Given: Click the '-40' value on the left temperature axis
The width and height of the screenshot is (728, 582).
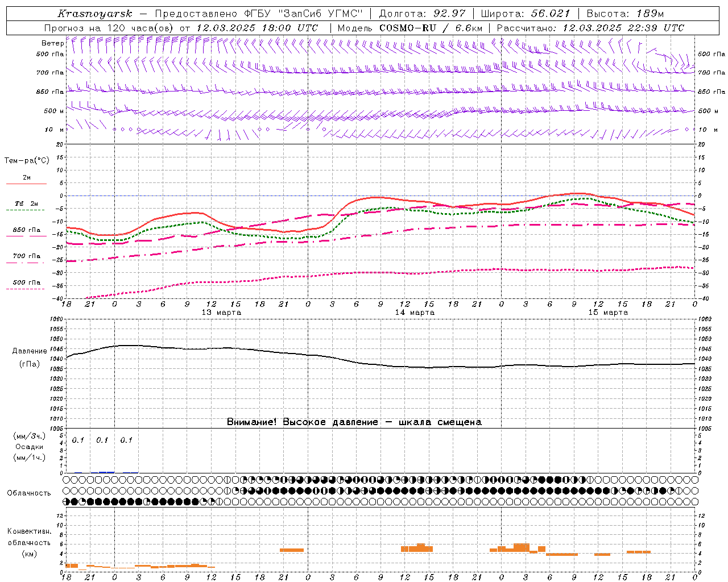Looking at the screenshot, I should 59,299.
